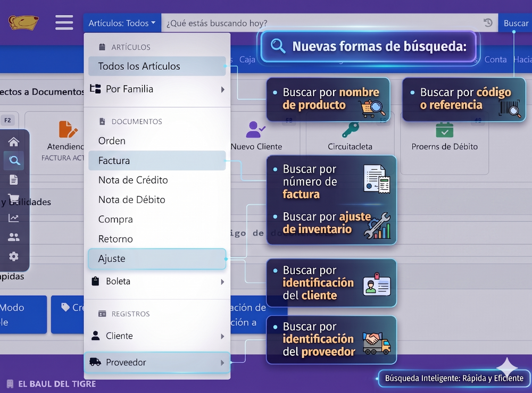Click the DOCUMENTOS section header icon
532x393 pixels.
[102, 121]
